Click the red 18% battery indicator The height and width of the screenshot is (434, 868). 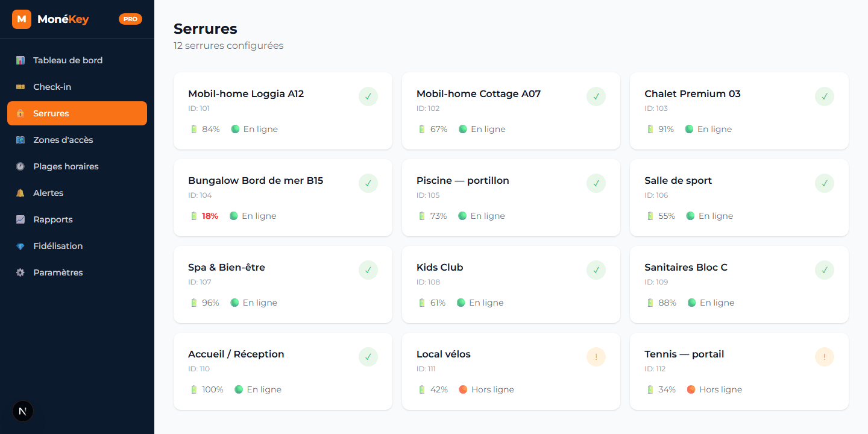pos(204,216)
